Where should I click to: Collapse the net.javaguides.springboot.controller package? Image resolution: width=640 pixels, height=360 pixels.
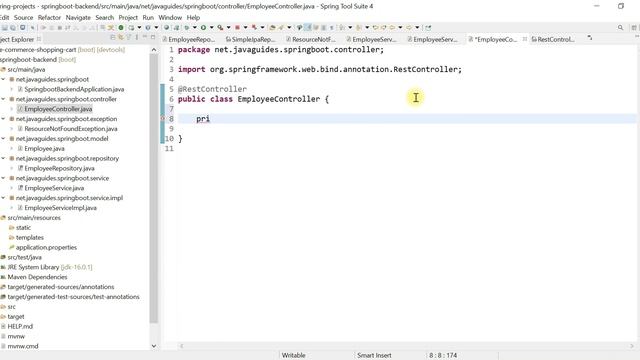pos(3,99)
